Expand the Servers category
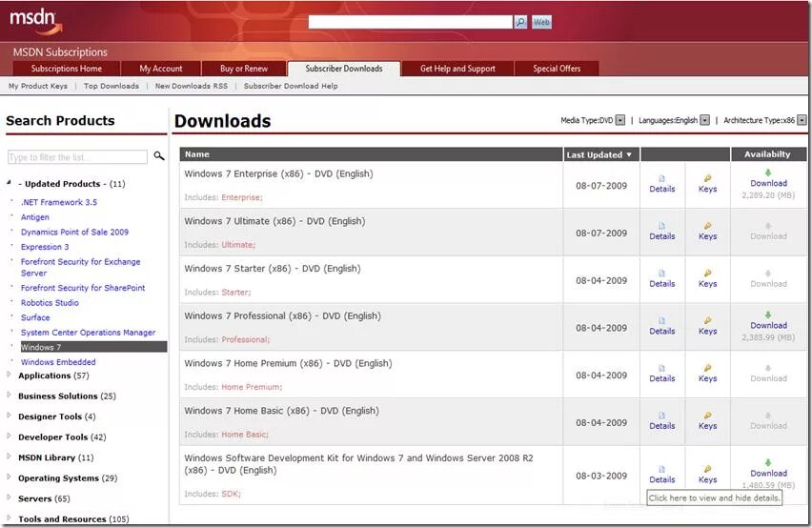The width and height of the screenshot is (812, 528). [9, 498]
